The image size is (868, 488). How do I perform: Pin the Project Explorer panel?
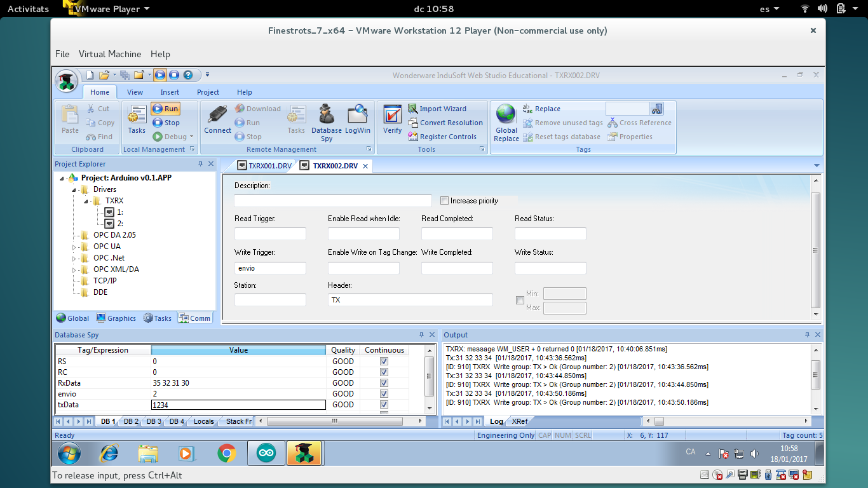click(200, 164)
